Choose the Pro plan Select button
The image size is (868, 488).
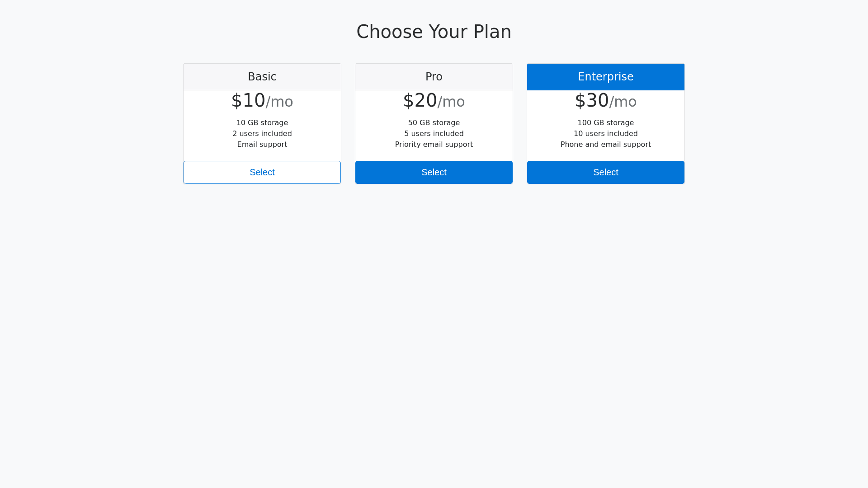[x=434, y=172]
